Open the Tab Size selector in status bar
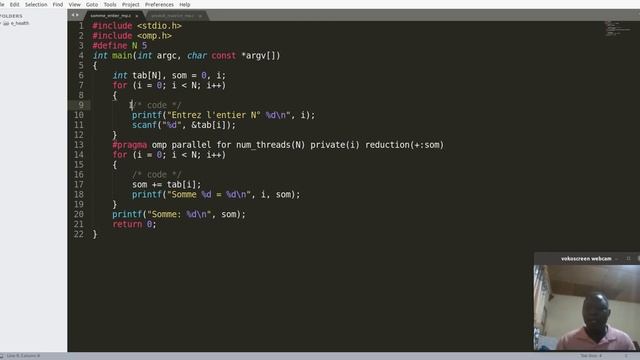The width and height of the screenshot is (640, 360). tap(591, 356)
